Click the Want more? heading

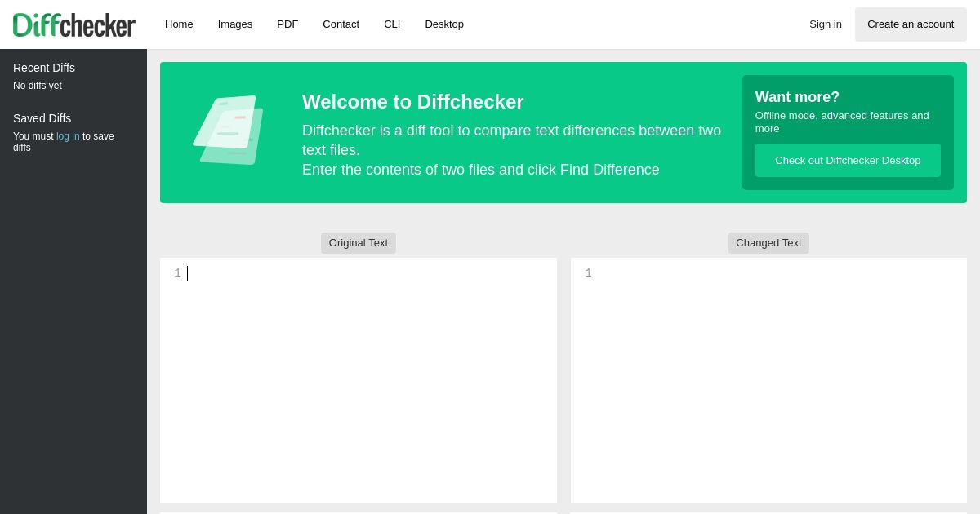(797, 97)
